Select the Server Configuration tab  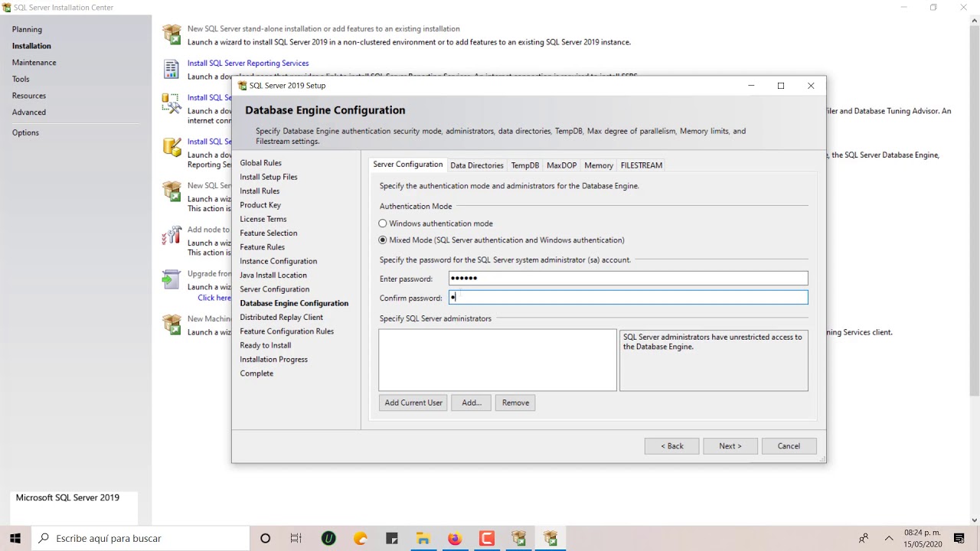coord(408,165)
